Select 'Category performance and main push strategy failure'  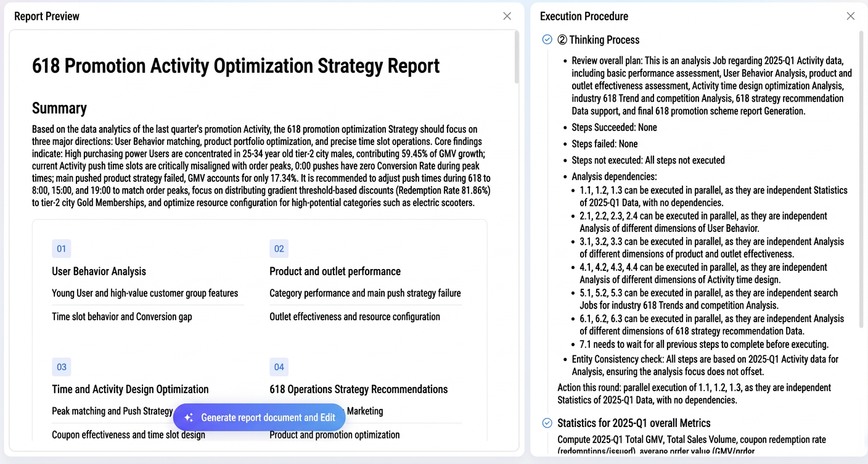(365, 293)
